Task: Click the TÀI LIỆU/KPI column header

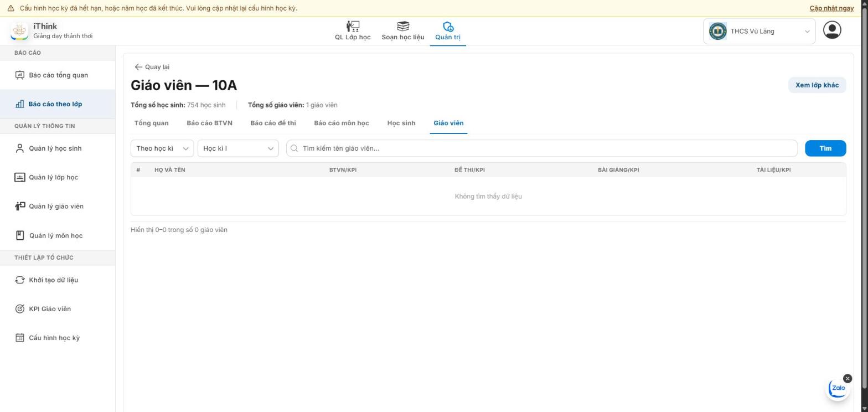Action: point(773,170)
